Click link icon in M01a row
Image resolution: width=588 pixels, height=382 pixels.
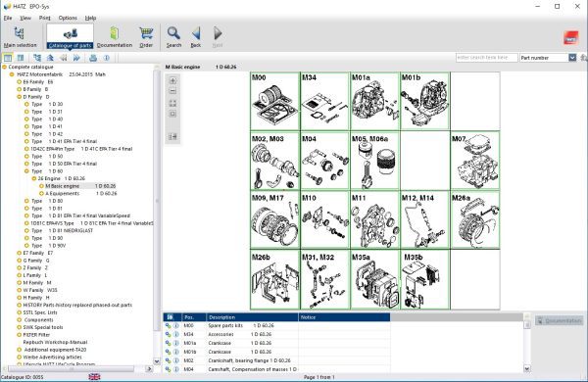[x=168, y=343]
